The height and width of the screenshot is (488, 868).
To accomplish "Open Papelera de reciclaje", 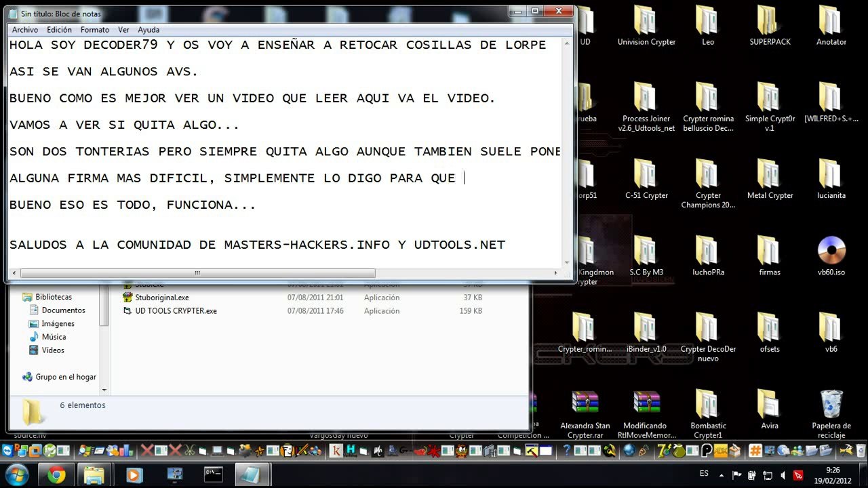I will click(x=831, y=415).
